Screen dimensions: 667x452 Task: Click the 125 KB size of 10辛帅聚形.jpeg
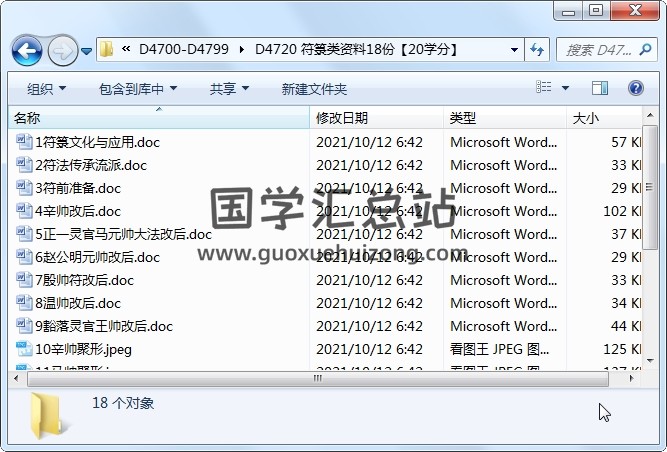pos(622,349)
